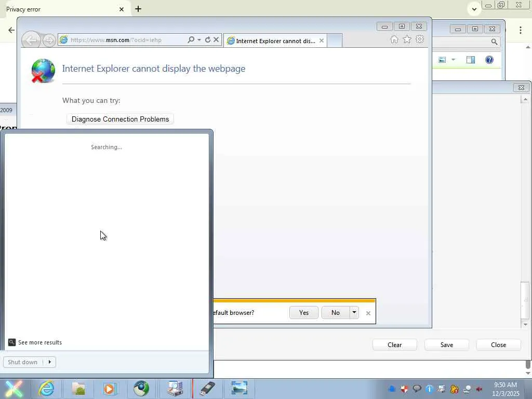
Task: Click the Shut down button
Action: pyautogui.click(x=23, y=362)
